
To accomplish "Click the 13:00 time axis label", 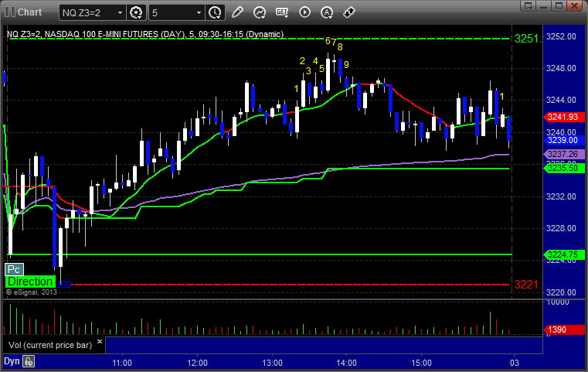I will tap(272, 363).
